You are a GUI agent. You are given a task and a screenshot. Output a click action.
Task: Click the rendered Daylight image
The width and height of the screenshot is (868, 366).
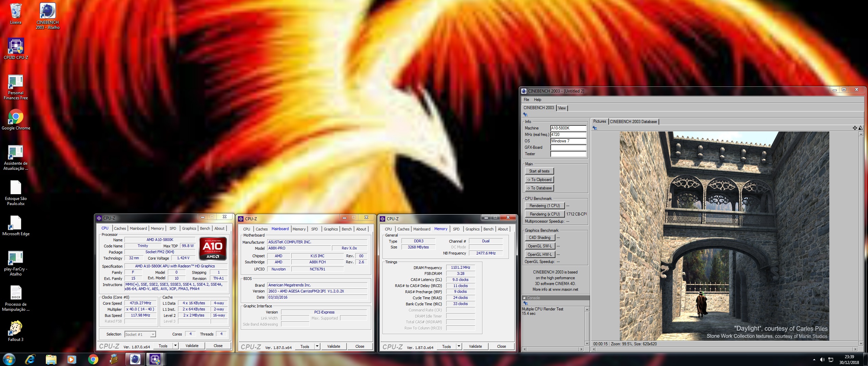tap(724, 236)
